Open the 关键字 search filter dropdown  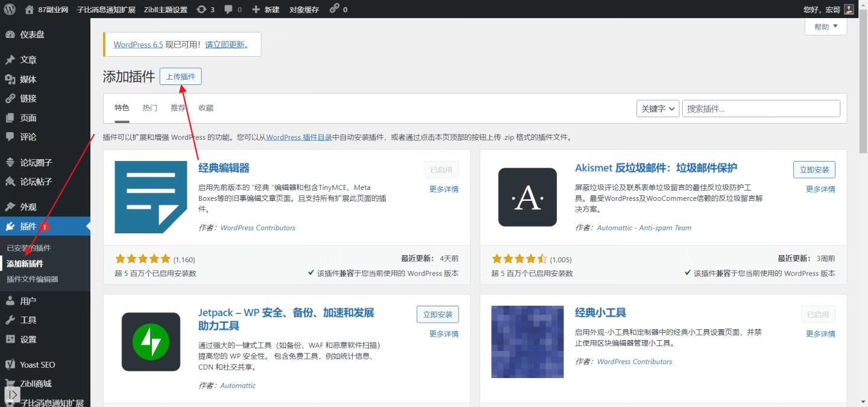tap(657, 109)
